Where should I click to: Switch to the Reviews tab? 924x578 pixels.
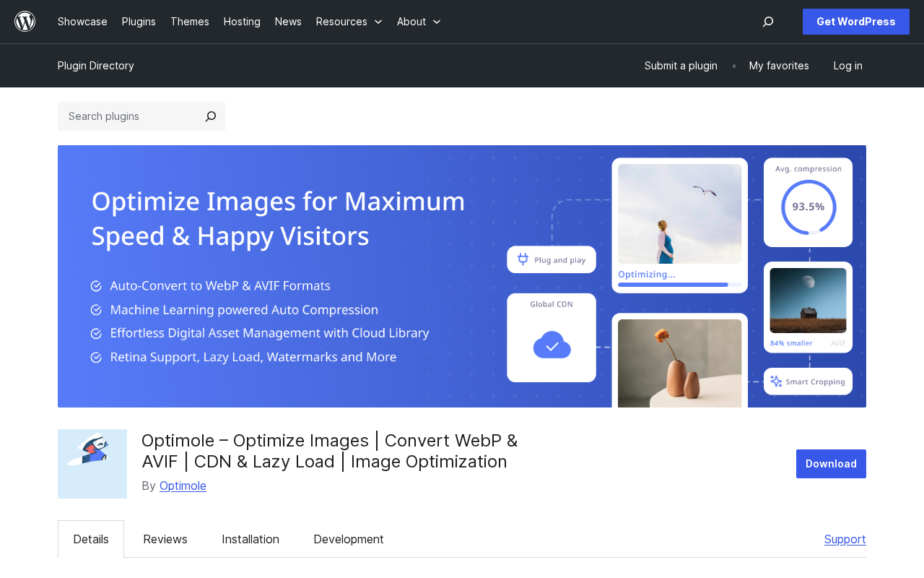click(165, 539)
